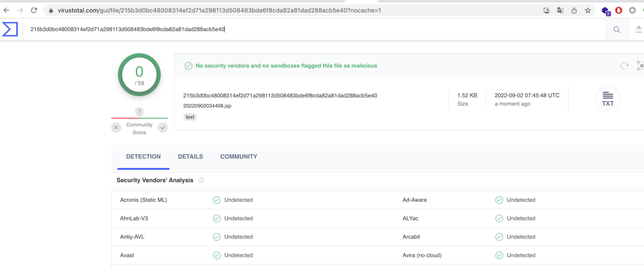Click the Avira (no cloud) vendor name
Screen dimensions: 644x267
coord(422,256)
